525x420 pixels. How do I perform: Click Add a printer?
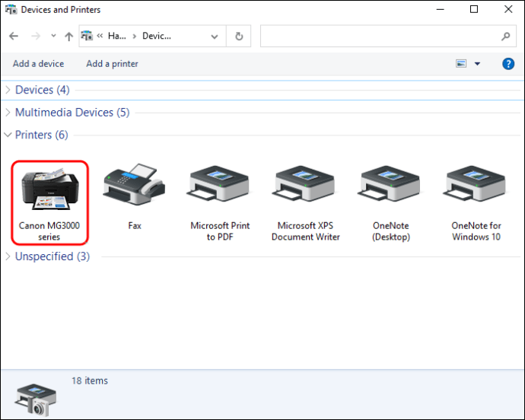click(x=112, y=64)
